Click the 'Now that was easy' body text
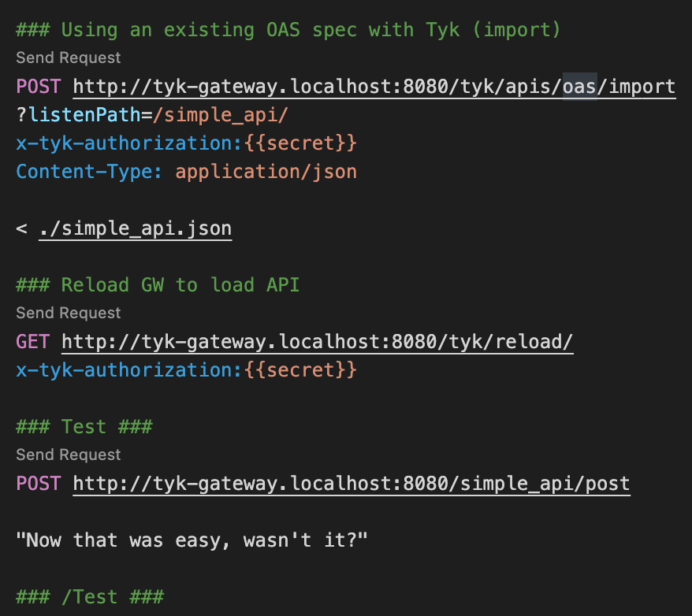 click(192, 540)
